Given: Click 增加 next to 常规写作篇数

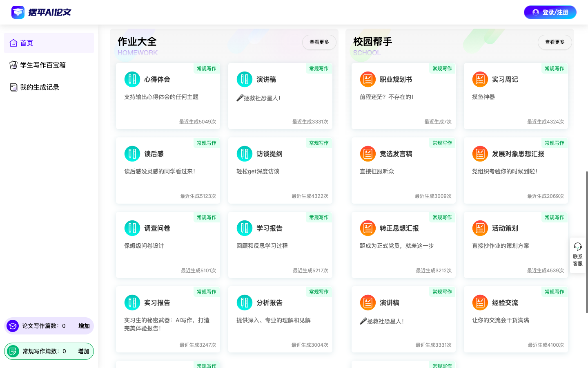Looking at the screenshot, I should tap(84, 351).
